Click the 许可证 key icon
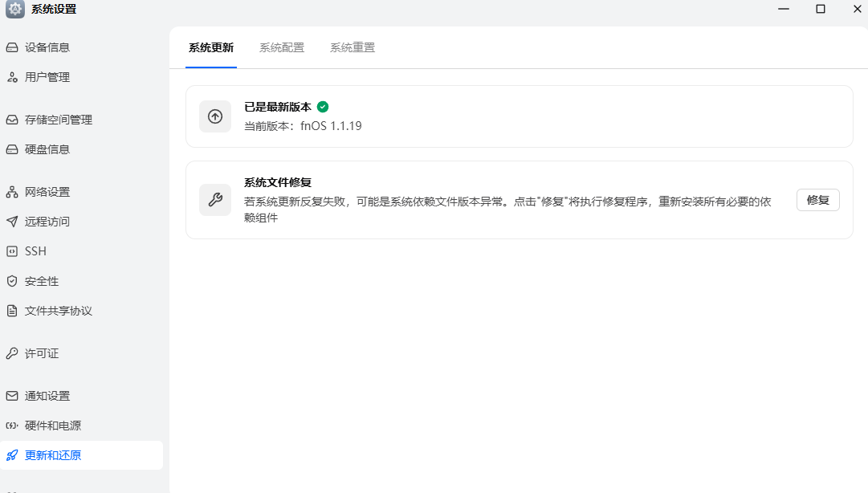Image resolution: width=868 pixels, height=493 pixels. pos(12,353)
